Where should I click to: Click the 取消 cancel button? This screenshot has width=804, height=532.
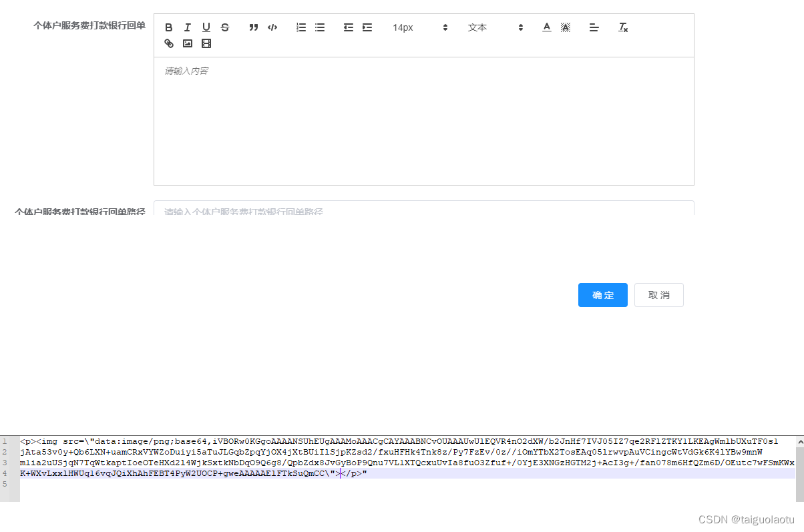659,295
